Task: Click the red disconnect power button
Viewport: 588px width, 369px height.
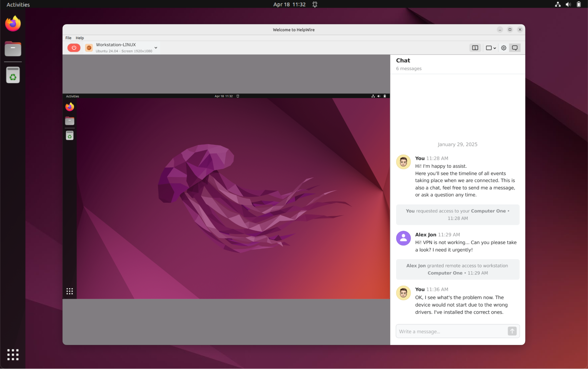Action: pyautogui.click(x=74, y=48)
